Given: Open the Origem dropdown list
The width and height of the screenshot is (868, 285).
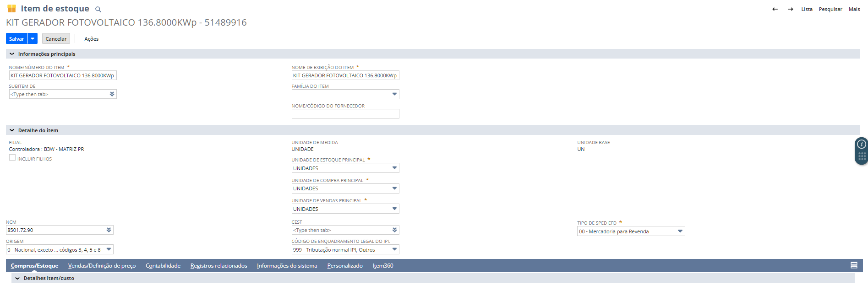Looking at the screenshot, I should point(109,250).
